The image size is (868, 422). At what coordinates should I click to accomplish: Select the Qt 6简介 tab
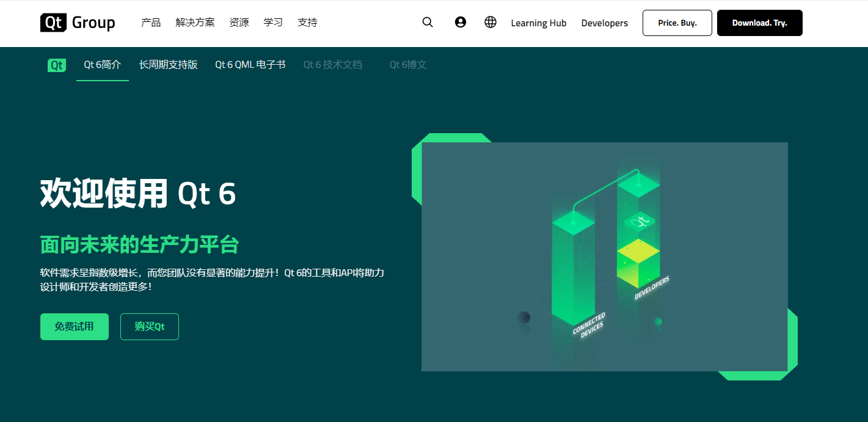click(x=103, y=65)
